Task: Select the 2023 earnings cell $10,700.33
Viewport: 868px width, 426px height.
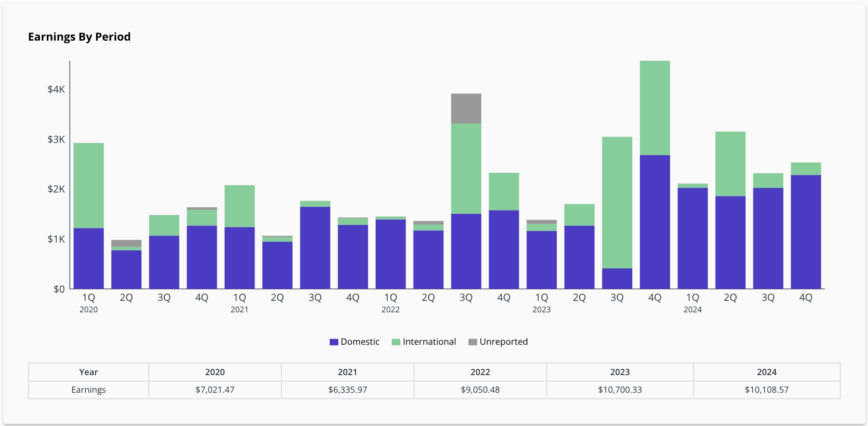Action: coord(620,390)
